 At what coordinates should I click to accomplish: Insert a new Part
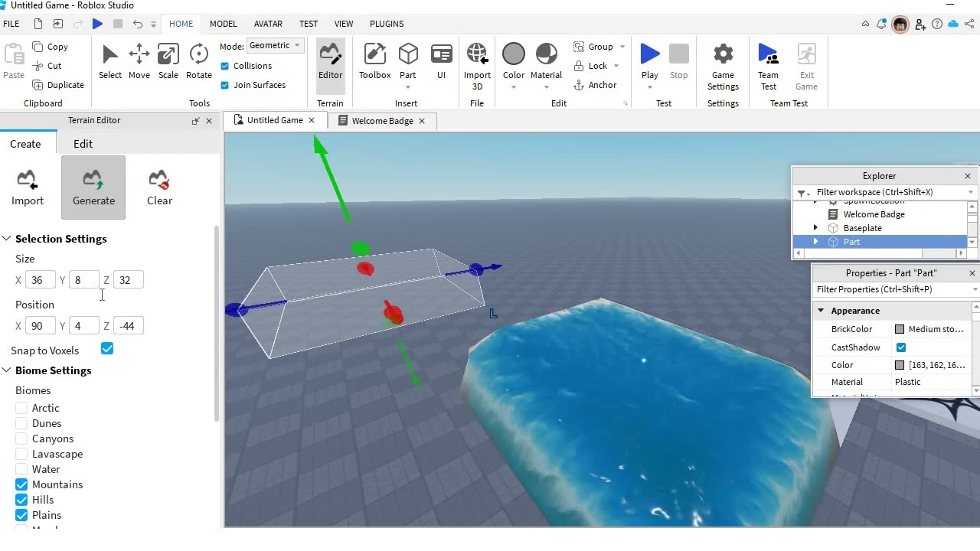pos(408,61)
